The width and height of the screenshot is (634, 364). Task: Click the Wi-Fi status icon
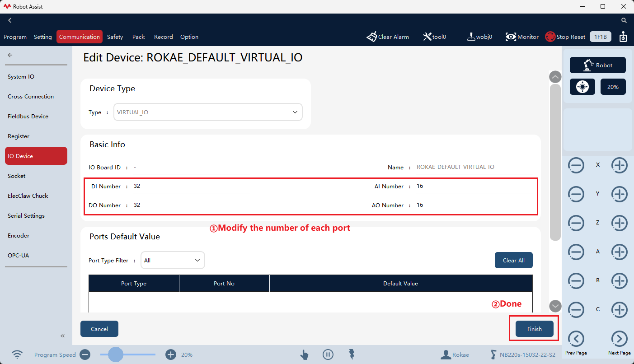click(17, 355)
